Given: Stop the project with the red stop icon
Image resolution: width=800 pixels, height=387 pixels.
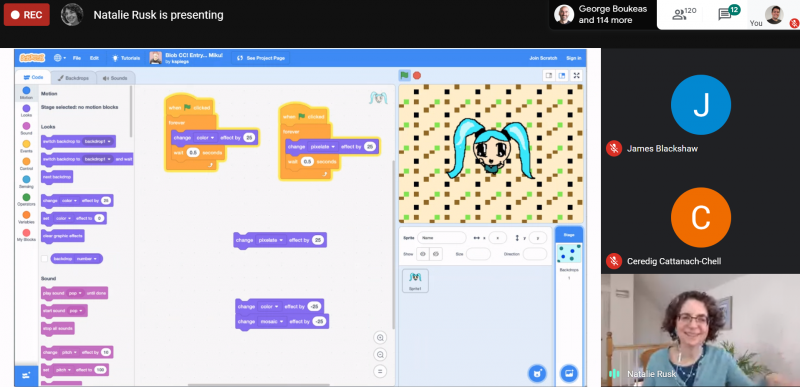Looking at the screenshot, I should click(417, 75).
